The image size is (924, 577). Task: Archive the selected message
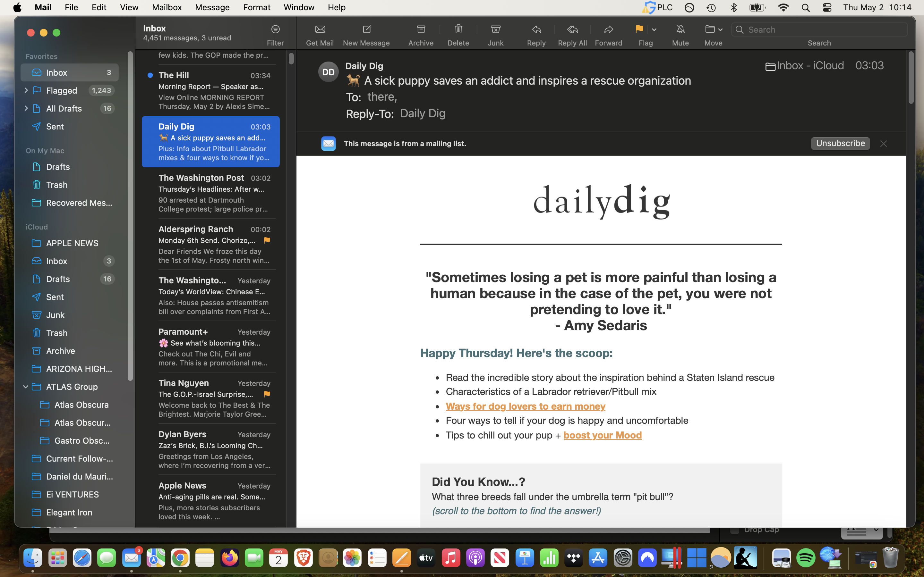(421, 29)
